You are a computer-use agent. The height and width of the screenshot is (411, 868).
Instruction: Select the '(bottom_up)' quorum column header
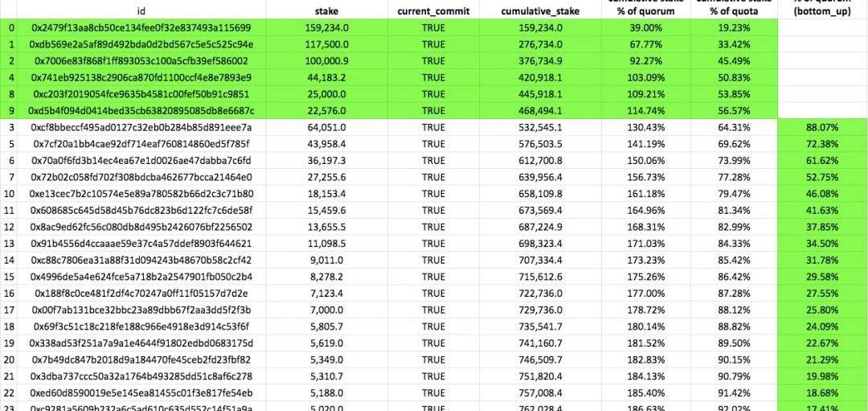(823, 11)
